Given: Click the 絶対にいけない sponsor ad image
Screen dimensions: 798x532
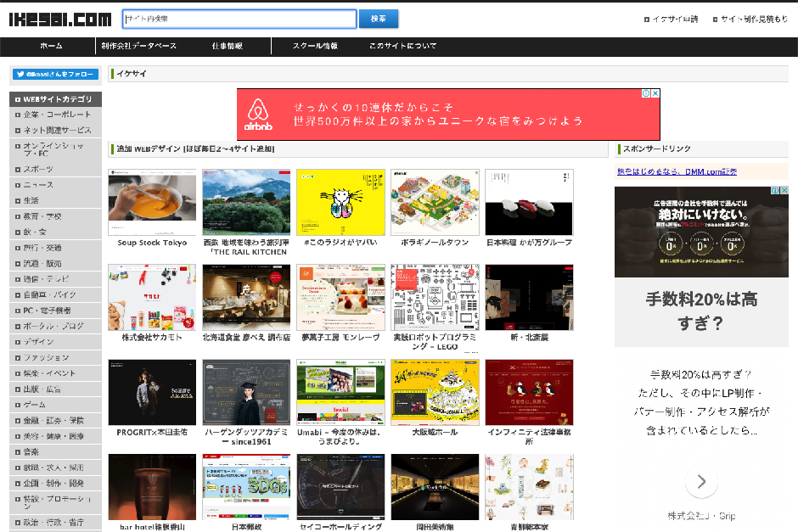Looking at the screenshot, I should tap(701, 232).
